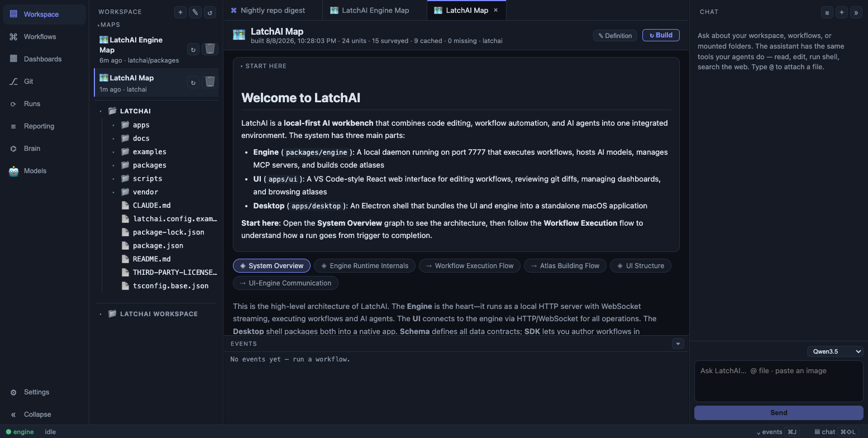
Task: Expand the examples folder
Action: (113, 152)
